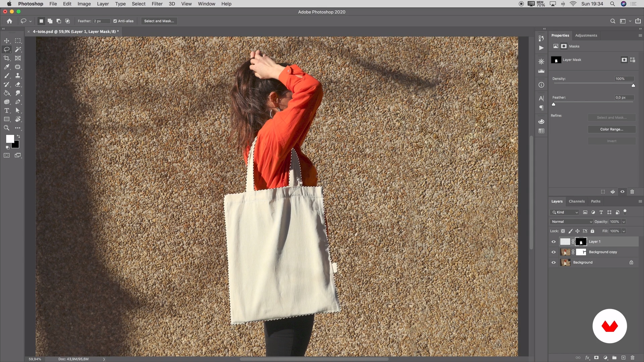Viewport: 644px width, 362px height.
Task: Open Lasso tool preset picker arrow
Action: coord(31,21)
